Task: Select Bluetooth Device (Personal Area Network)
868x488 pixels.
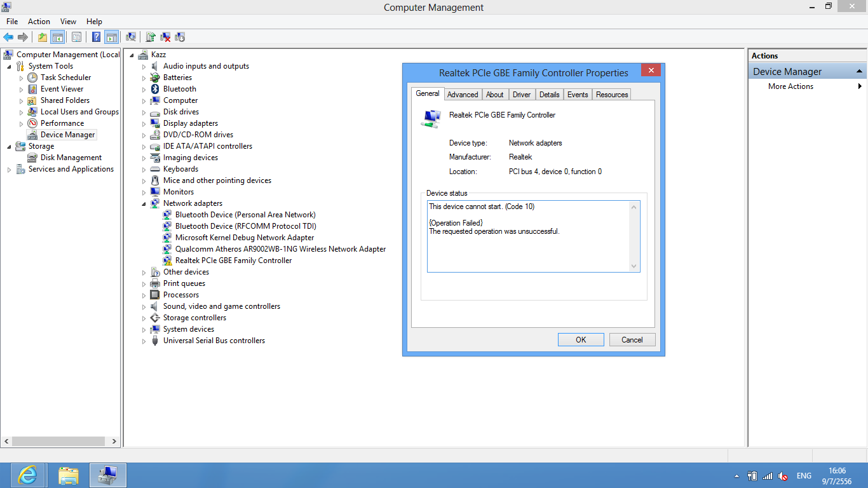Action: pos(245,215)
